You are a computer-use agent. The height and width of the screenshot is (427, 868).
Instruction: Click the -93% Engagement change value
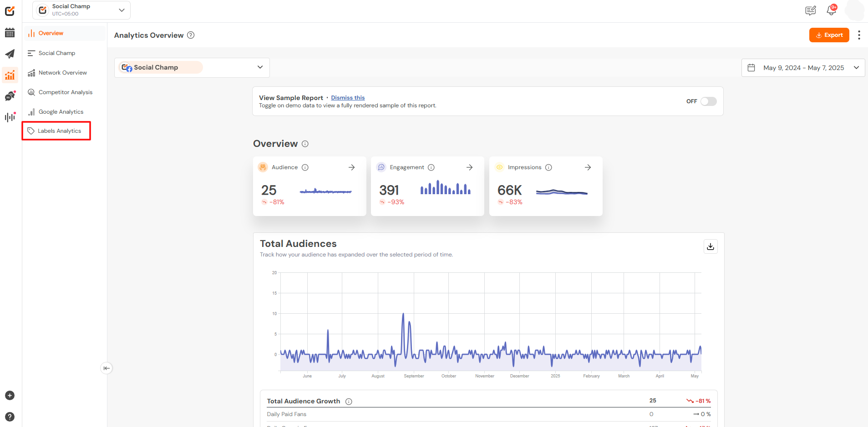(x=396, y=202)
